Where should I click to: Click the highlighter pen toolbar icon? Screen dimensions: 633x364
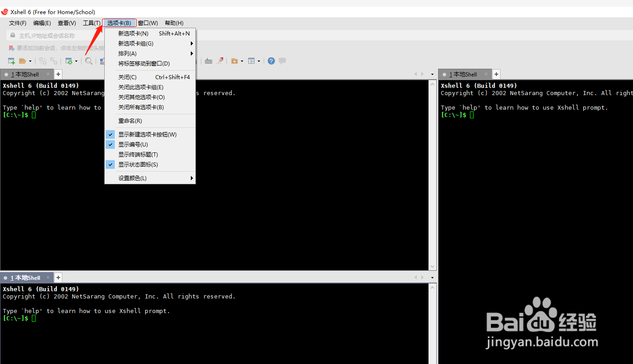click(220, 61)
